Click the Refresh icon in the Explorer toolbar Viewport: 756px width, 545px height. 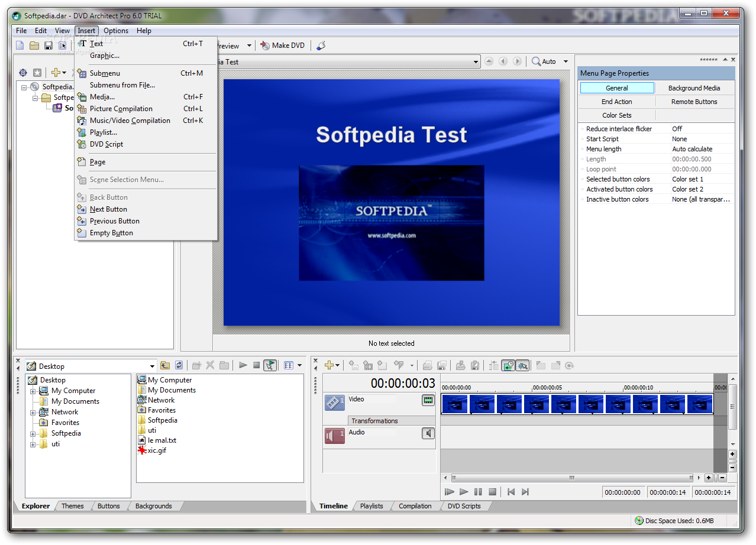pos(179,366)
